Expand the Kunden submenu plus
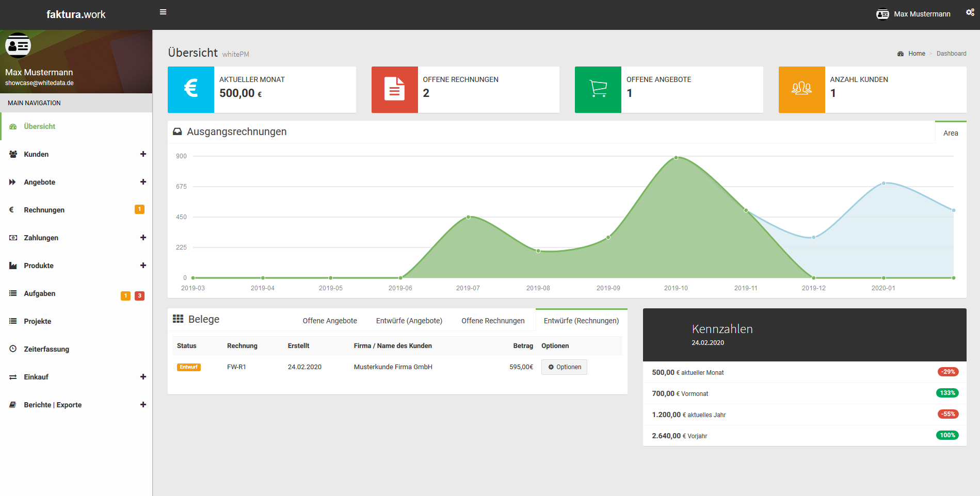This screenshot has width=980, height=496. pyautogui.click(x=143, y=154)
